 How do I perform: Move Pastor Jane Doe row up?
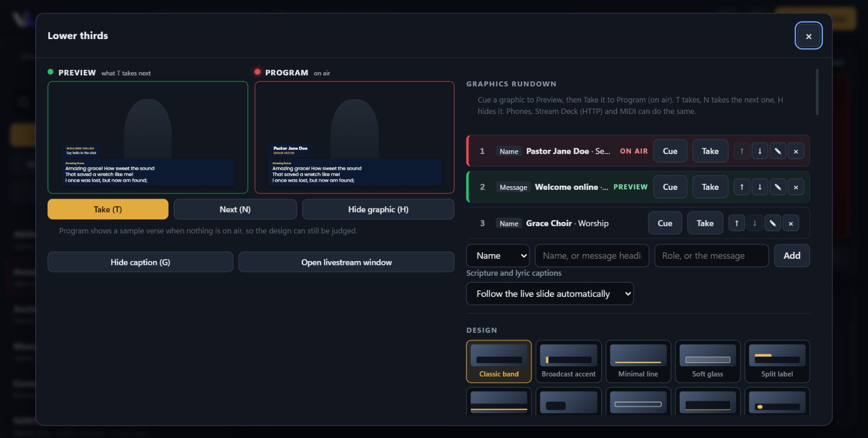[742, 151]
